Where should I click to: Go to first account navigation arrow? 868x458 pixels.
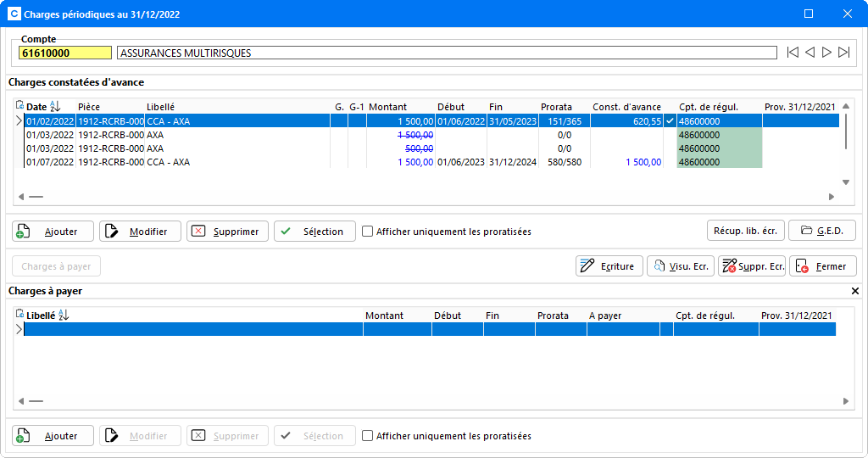point(793,53)
